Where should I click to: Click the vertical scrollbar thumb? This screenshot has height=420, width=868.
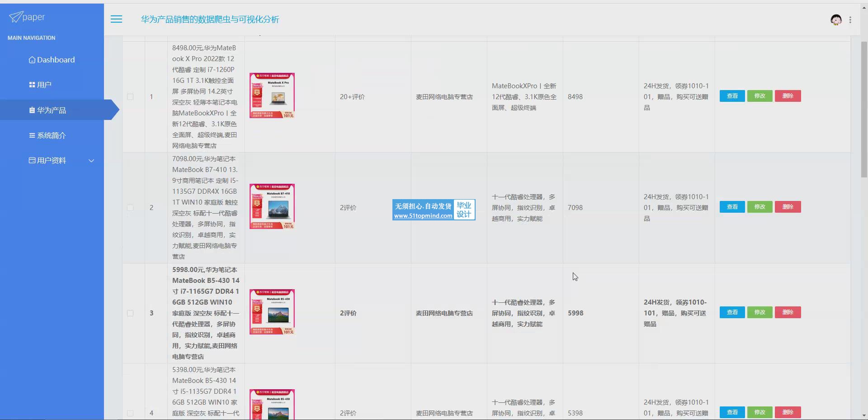click(x=864, y=110)
